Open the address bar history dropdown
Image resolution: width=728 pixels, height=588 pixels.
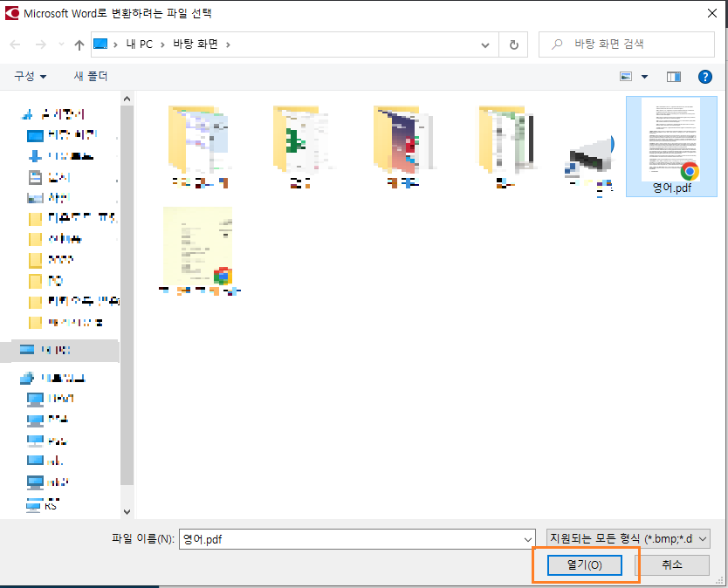(x=485, y=45)
